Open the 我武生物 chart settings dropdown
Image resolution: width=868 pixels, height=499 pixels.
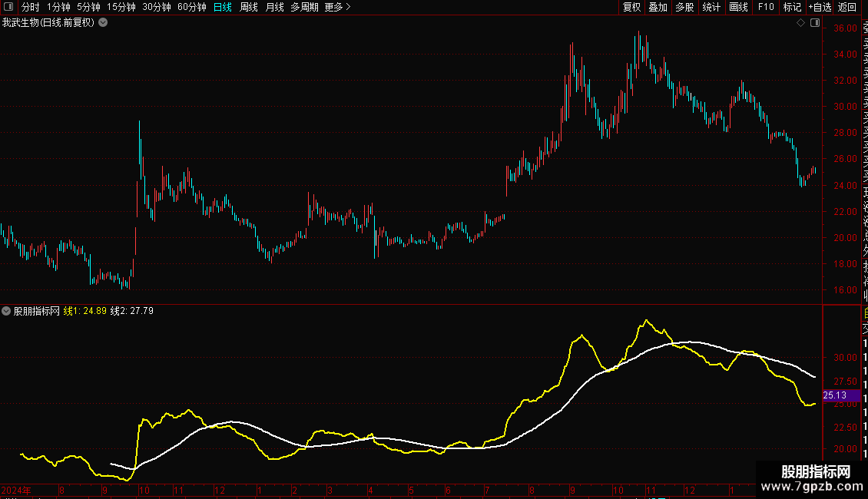tap(103, 23)
